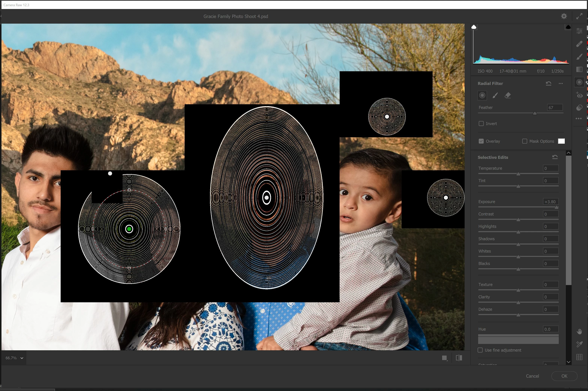Click the panel scroll down arrow

568,362
